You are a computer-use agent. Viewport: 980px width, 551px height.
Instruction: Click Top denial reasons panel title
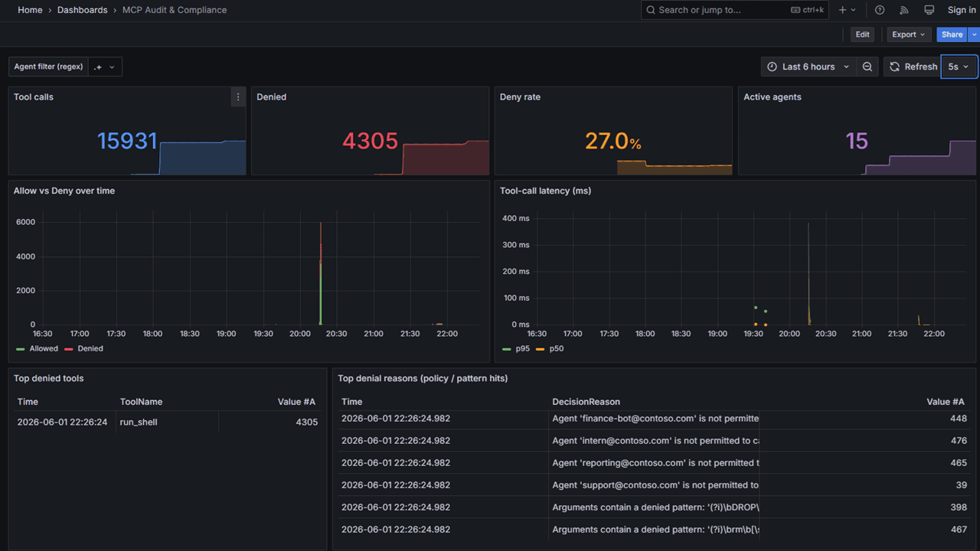[x=423, y=378]
